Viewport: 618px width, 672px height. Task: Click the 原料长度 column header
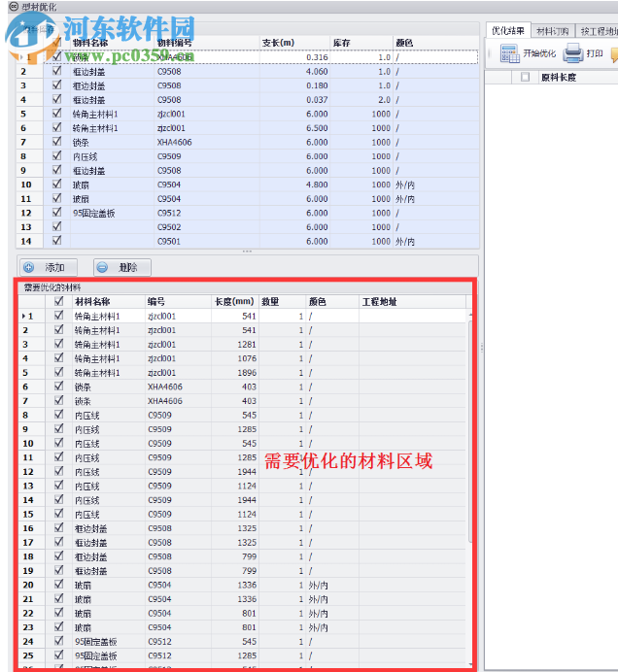578,77
